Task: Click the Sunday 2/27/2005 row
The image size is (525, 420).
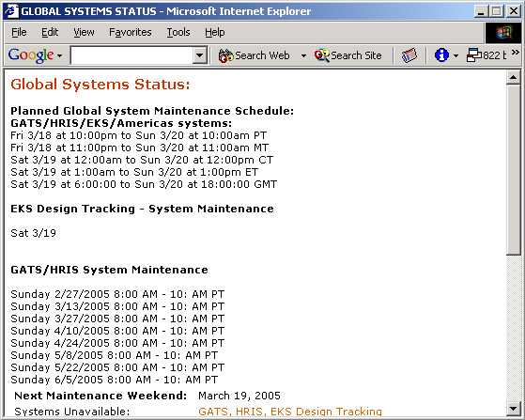Action: [x=117, y=294]
